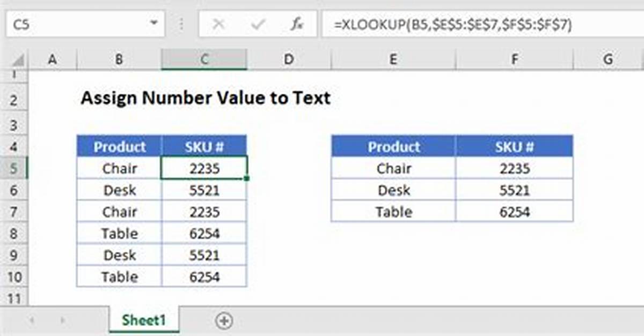Screen dimensions: 644x336
Task: Select row 9 header
Action: 14,255
